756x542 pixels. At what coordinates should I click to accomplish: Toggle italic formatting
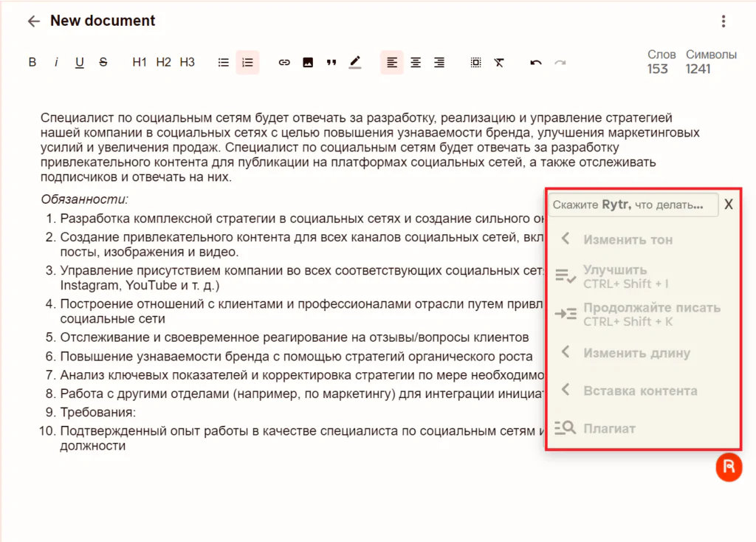coord(56,62)
